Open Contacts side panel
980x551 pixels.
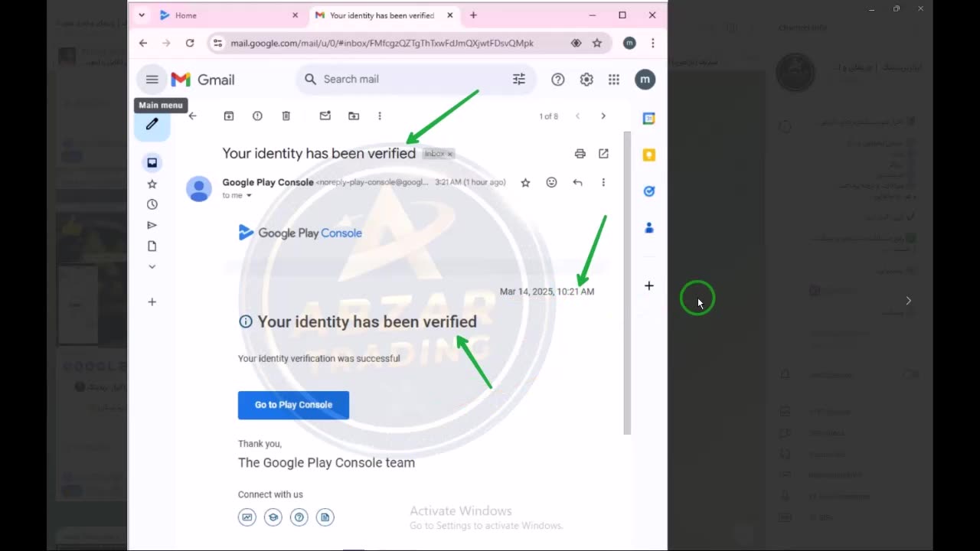tap(648, 227)
